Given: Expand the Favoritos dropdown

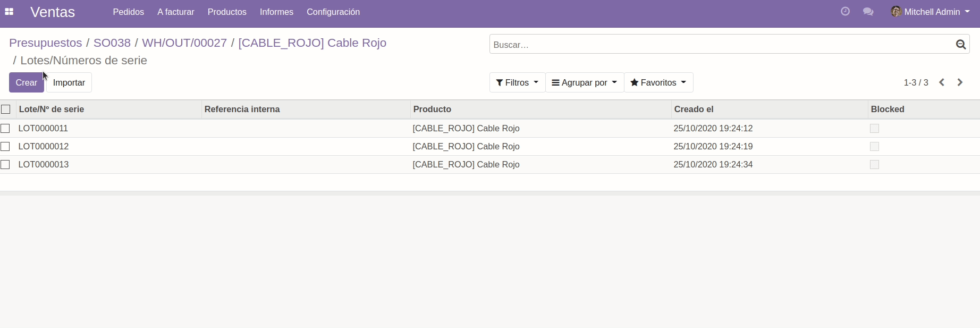Looking at the screenshot, I should pyautogui.click(x=658, y=82).
